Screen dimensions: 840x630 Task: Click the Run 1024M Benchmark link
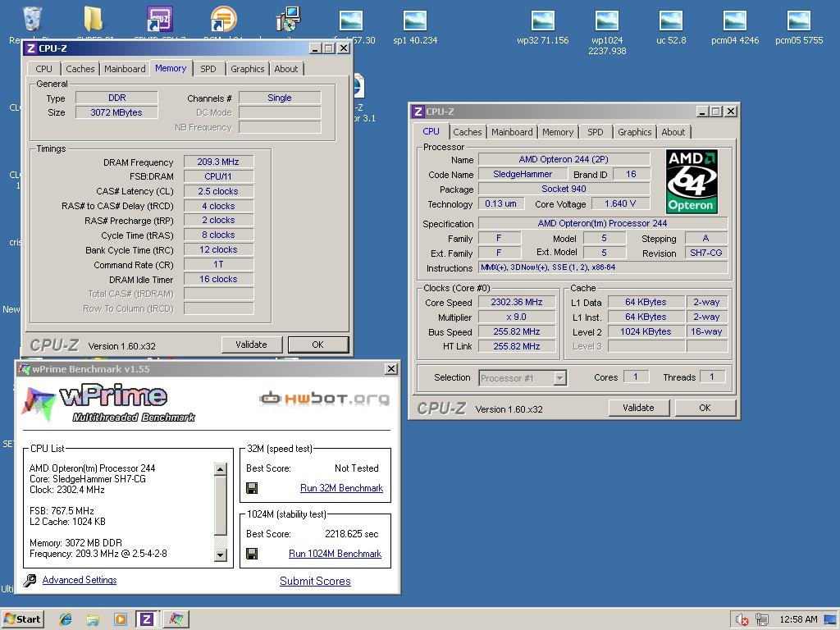(x=336, y=554)
